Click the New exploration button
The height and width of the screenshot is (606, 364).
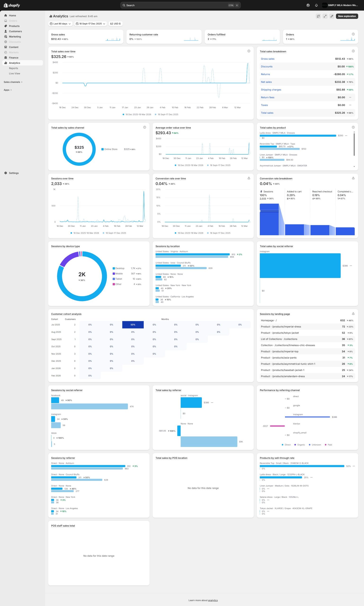coord(346,16)
